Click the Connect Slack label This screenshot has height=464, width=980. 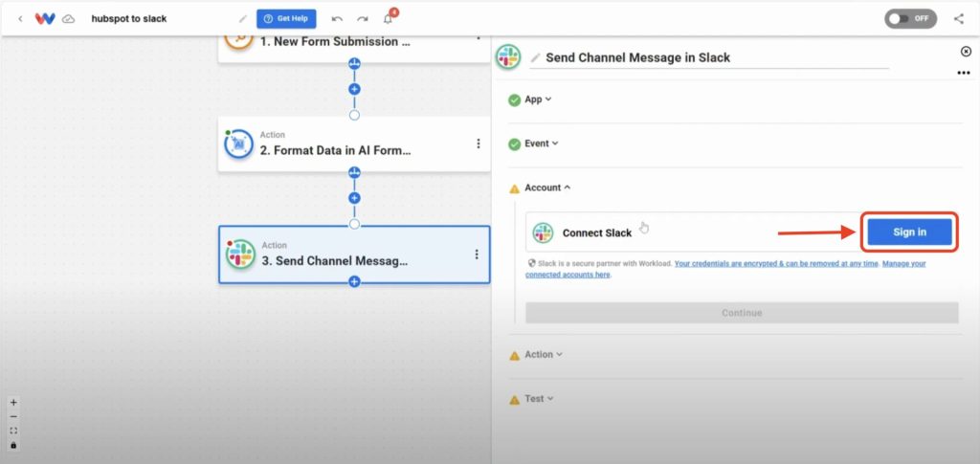597,232
